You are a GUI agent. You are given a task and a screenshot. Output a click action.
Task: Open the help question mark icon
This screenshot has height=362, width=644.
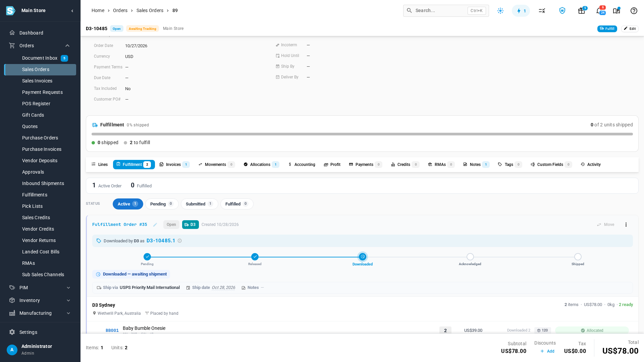click(x=634, y=11)
